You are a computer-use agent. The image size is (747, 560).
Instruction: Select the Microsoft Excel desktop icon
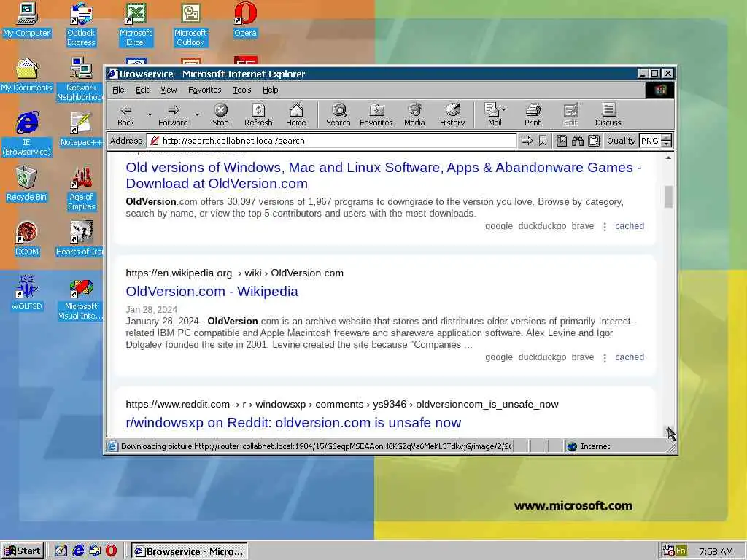tap(135, 25)
